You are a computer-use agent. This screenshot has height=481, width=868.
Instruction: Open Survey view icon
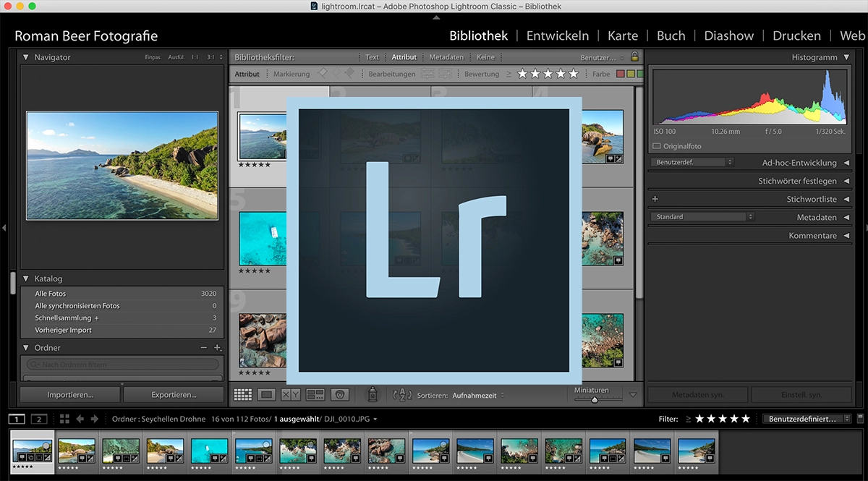[x=315, y=395]
